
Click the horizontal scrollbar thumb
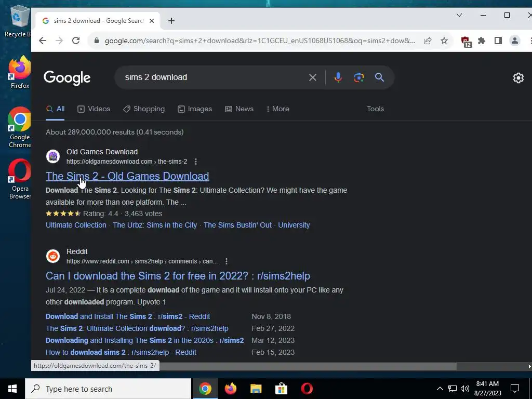coord(308,366)
